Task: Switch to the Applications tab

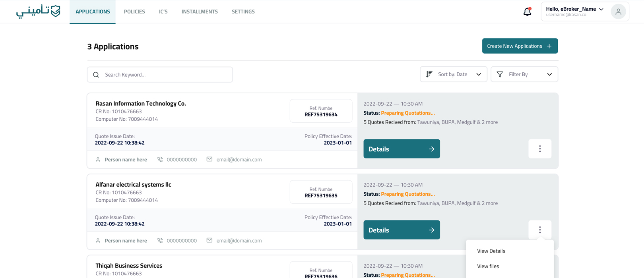Action: pos(93,12)
